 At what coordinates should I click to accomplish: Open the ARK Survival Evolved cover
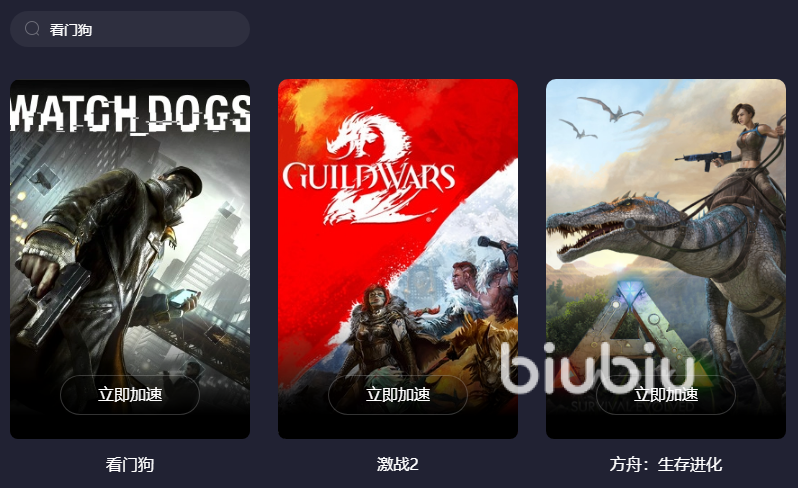pos(666,259)
